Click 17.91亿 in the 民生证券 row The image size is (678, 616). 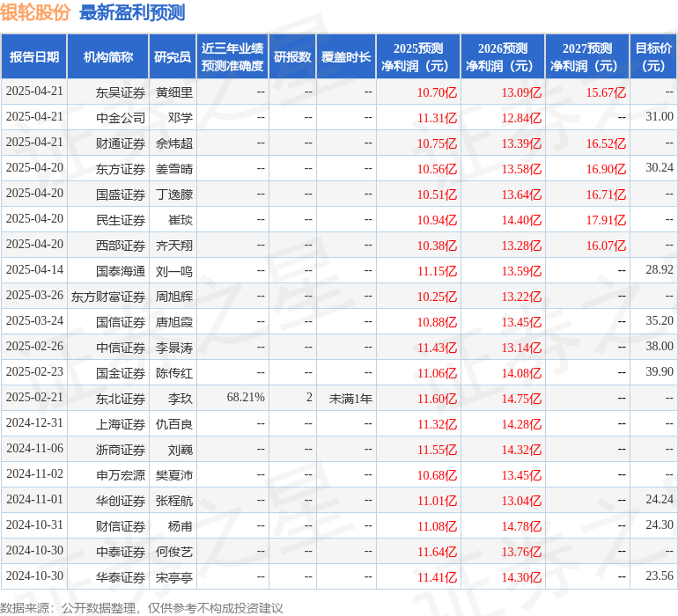click(606, 220)
